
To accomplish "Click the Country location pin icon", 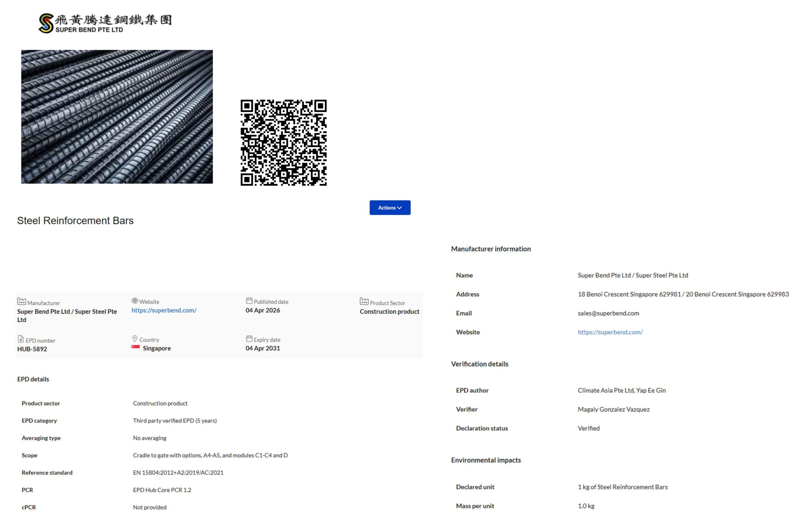I will 135,339.
